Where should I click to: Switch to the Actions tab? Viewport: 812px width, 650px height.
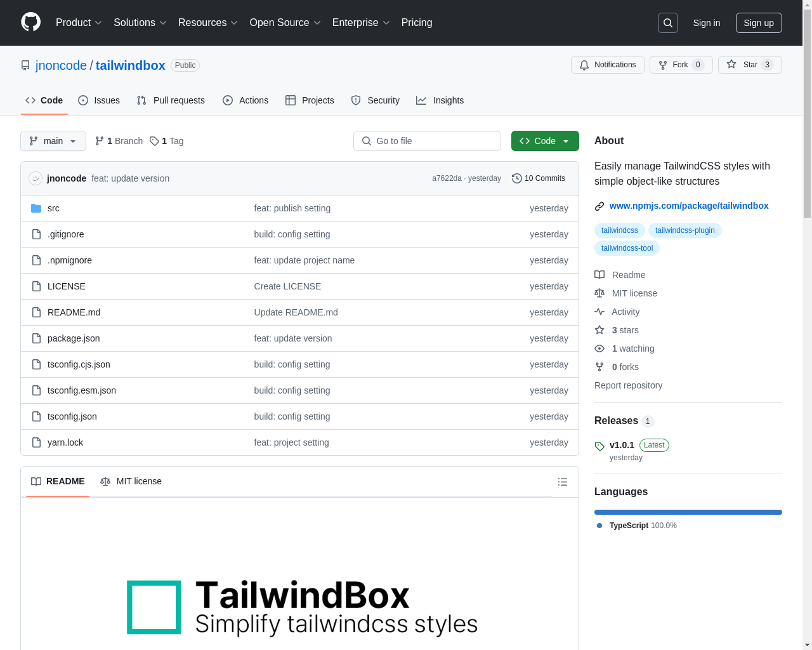pos(246,100)
